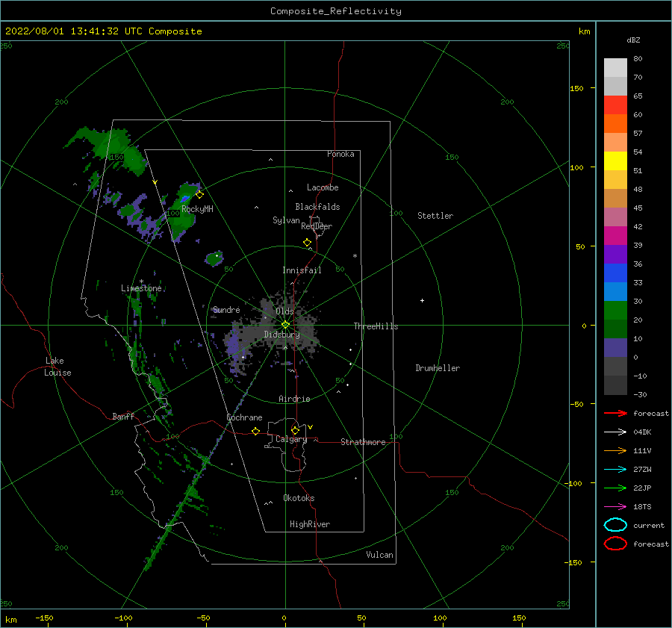
Task: Click the Sundre city label
Action: pyautogui.click(x=226, y=310)
